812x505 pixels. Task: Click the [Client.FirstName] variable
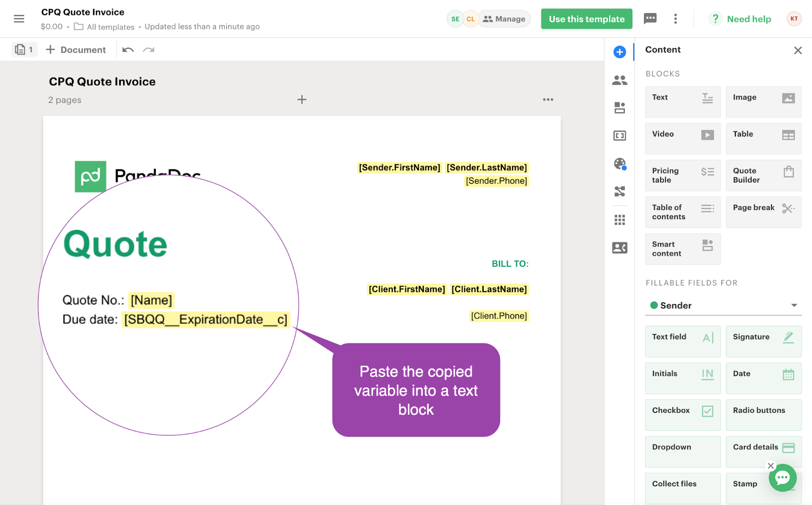[407, 289]
